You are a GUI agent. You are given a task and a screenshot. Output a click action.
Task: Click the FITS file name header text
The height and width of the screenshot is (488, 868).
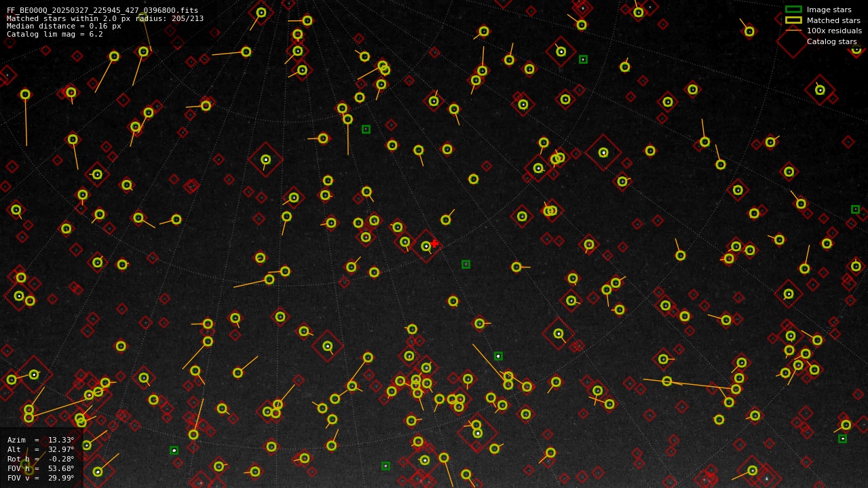[x=102, y=10]
